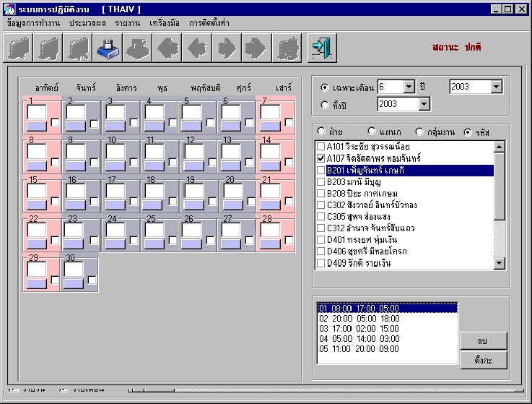Select the เฉพาะเดือน radio button

[x=325, y=87]
